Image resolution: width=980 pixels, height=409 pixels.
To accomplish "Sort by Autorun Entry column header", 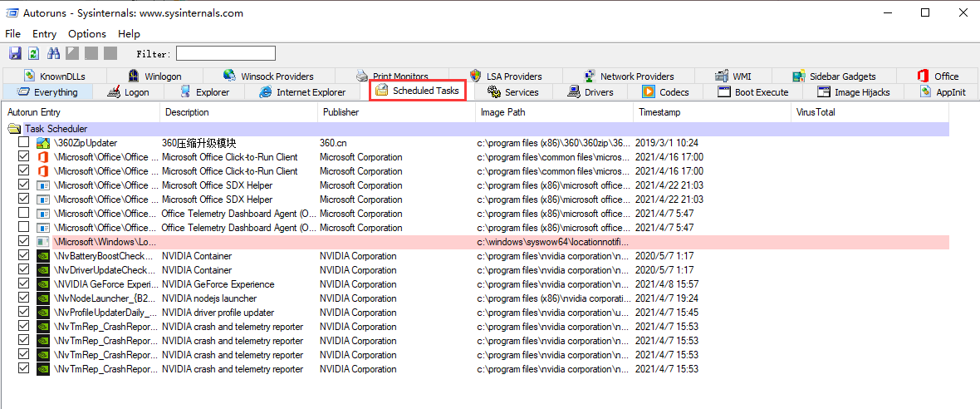I will pos(81,112).
